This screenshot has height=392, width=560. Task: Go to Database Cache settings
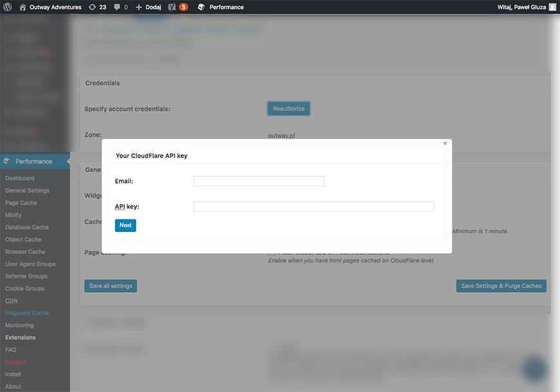[27, 227]
